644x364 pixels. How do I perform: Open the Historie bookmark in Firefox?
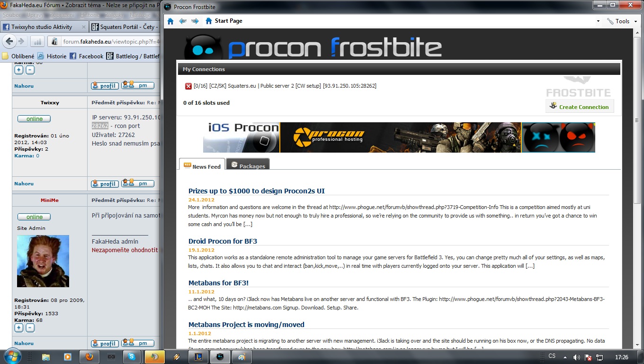52,56
